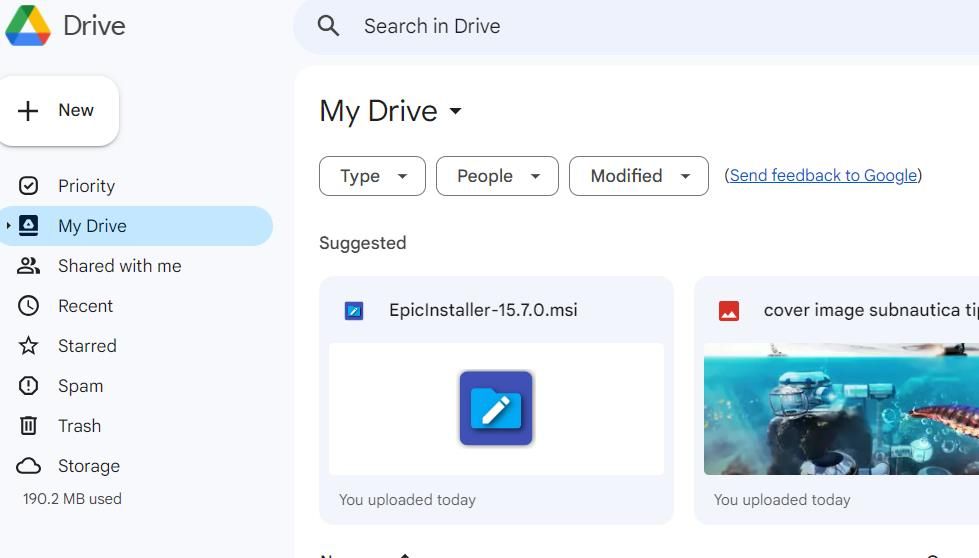This screenshot has height=558, width=979.
Task: Click the Storage cloud icon
Action: [x=29, y=466]
